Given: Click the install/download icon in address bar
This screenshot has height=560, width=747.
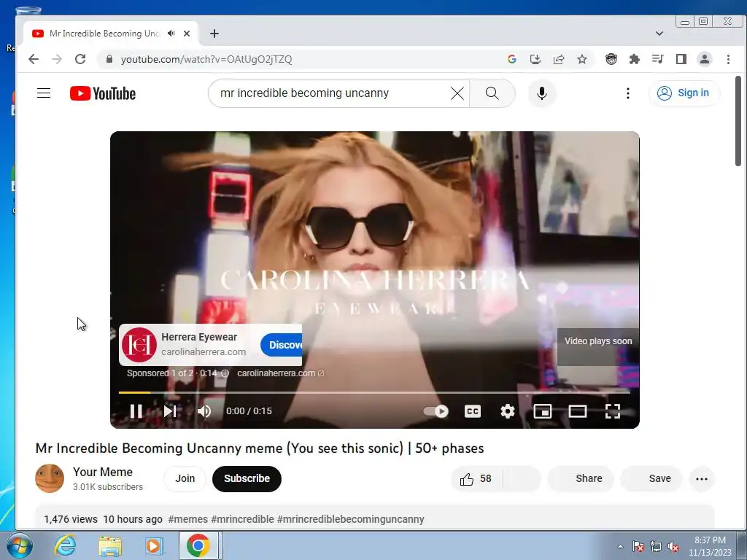Looking at the screenshot, I should [x=535, y=59].
